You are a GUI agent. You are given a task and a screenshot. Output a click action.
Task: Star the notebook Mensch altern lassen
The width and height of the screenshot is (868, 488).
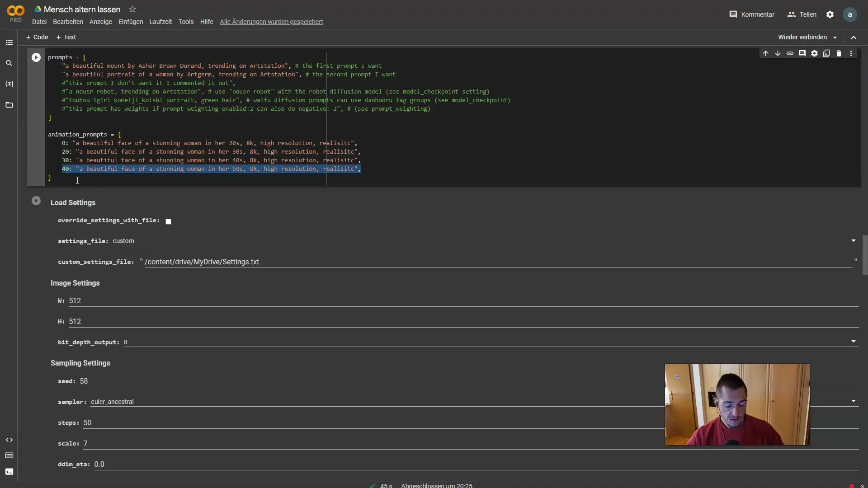132,9
